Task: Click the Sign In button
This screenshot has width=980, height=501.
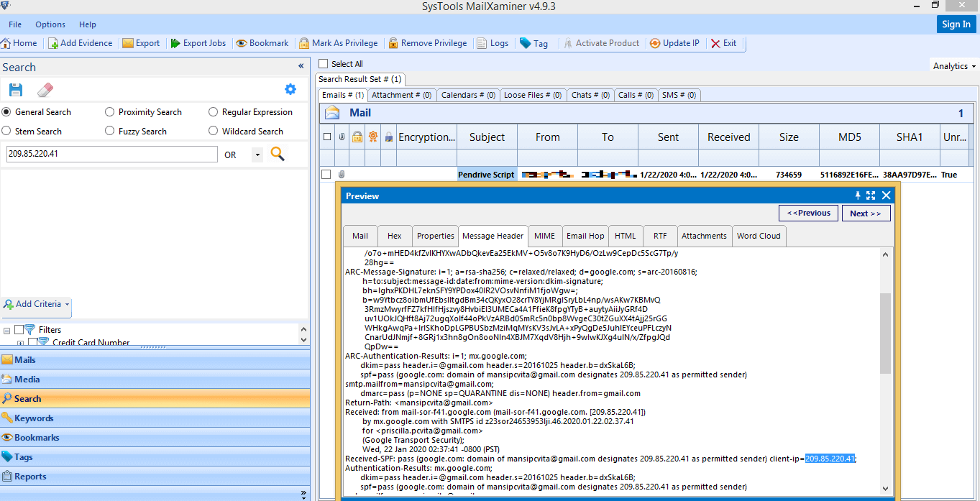Action: [x=956, y=24]
